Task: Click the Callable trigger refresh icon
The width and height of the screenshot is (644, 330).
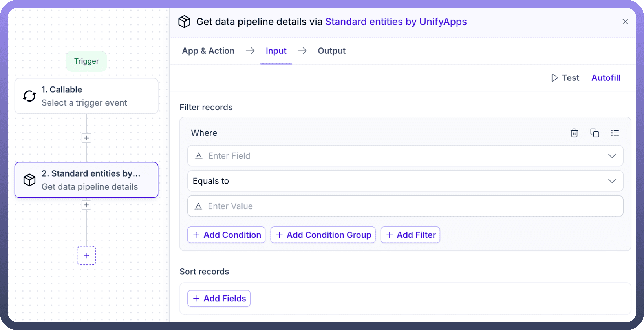Action: tap(29, 96)
